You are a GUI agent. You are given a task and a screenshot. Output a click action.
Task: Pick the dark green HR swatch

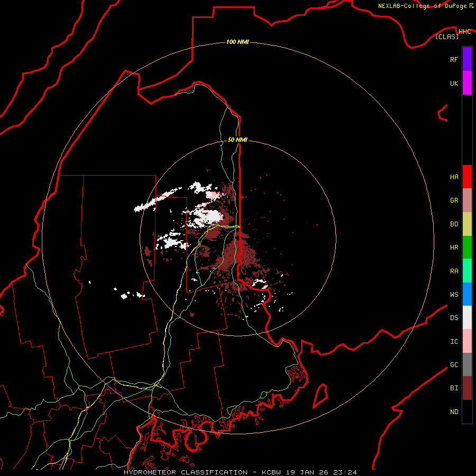pos(467,247)
